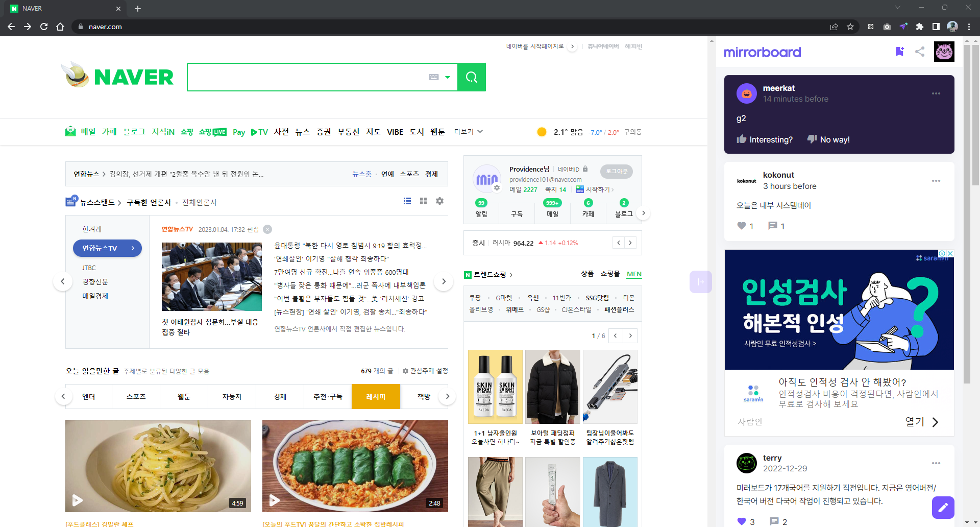This screenshot has height=527, width=980.
Task: Open 블로그 from the top menu
Action: pyautogui.click(x=134, y=132)
